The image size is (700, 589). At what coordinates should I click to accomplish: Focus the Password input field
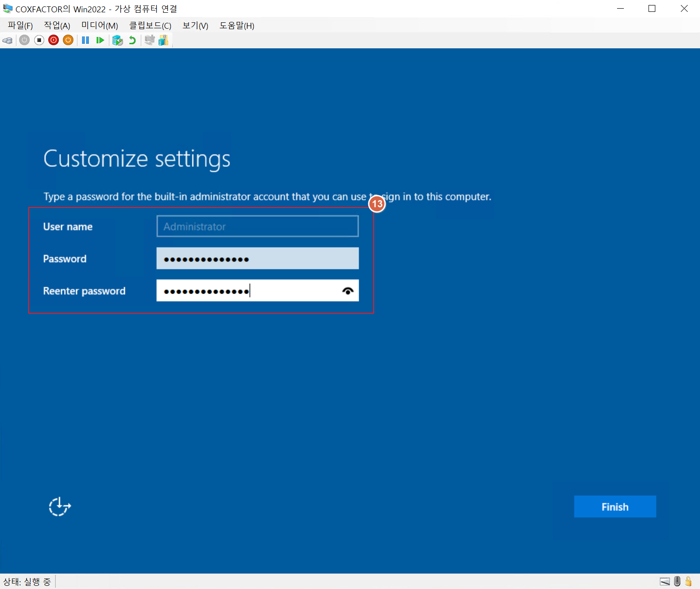point(257,258)
